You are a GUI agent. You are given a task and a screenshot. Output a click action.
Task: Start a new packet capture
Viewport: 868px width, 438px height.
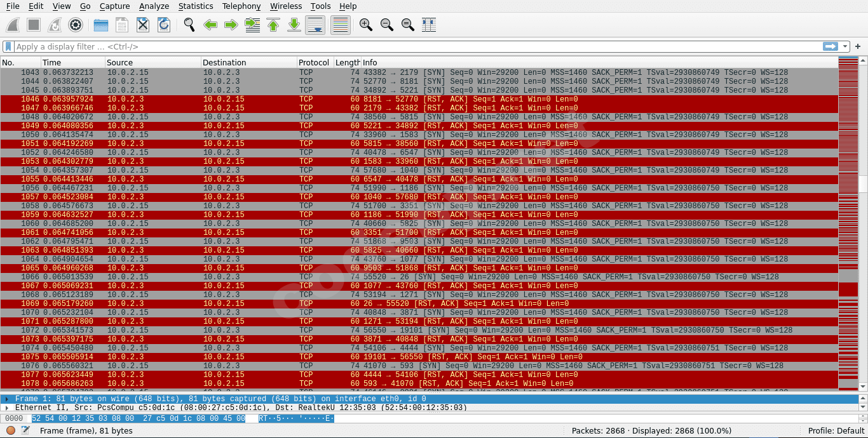tap(11, 25)
